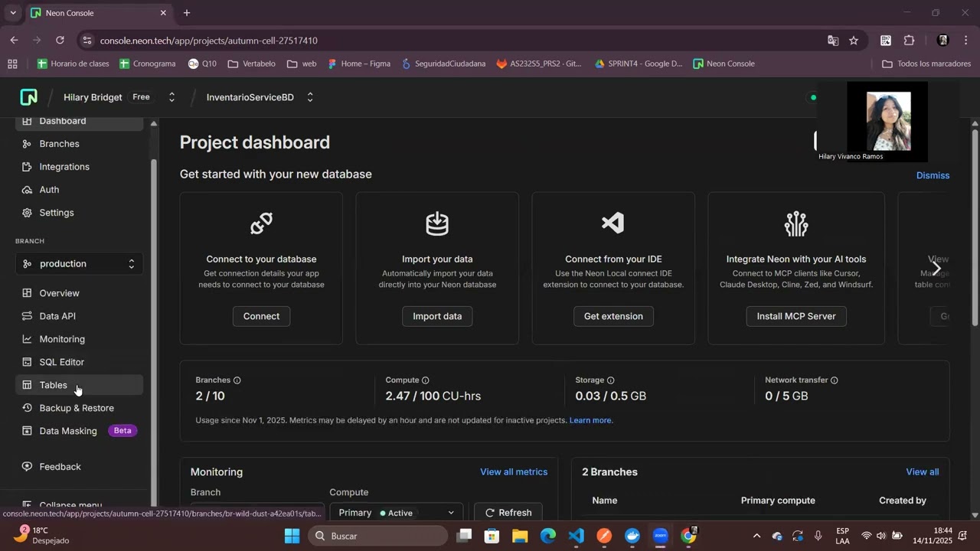Open File Explorer from taskbar

(520, 536)
